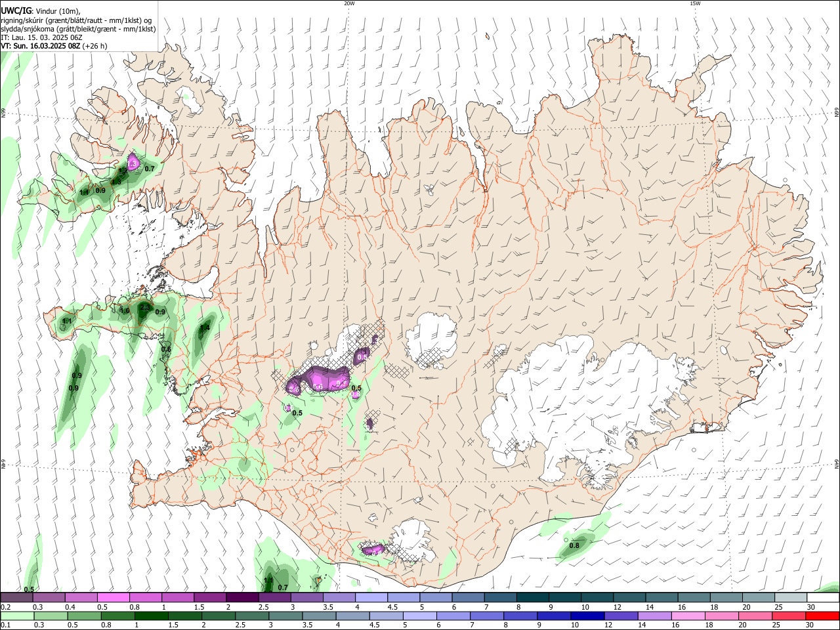This screenshot has width=840, height=630.
Task: Pick the bright red 30 rain legend swatch
Action: click(x=823, y=616)
